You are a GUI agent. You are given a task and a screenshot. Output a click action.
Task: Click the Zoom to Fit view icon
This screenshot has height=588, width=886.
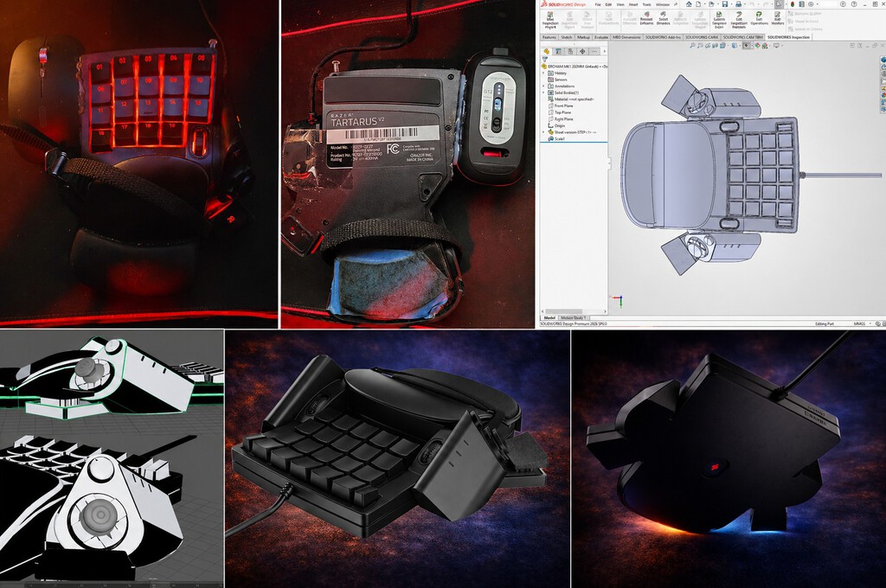click(x=693, y=46)
